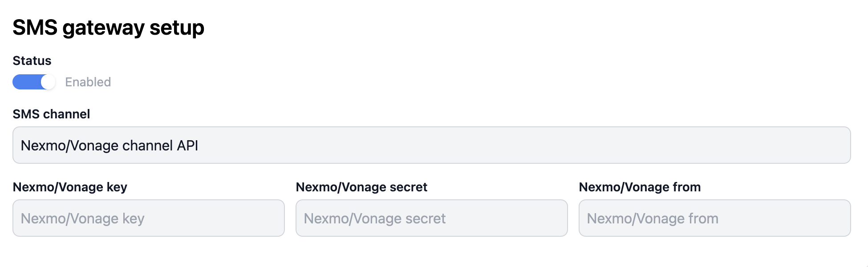
Task: Click the "Enabled" text beside the switch
Action: (x=88, y=82)
